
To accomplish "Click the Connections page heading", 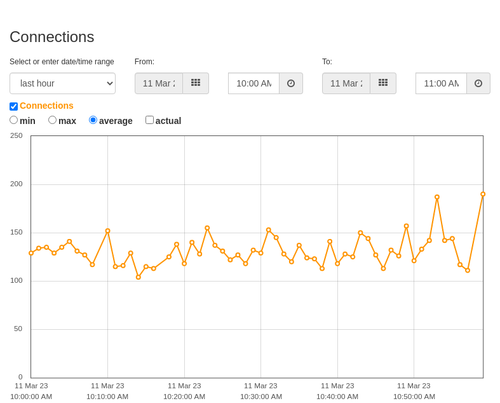I will pyautogui.click(x=52, y=37).
